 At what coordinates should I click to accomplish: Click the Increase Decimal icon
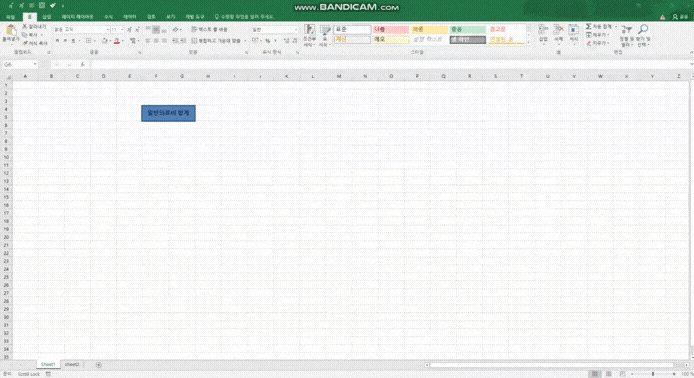[286, 41]
